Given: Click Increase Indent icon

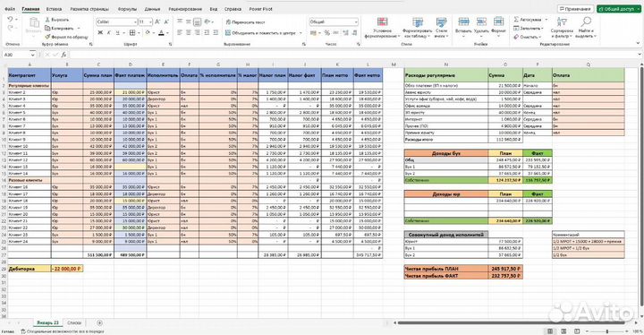Looking at the screenshot, I should click(216, 32).
